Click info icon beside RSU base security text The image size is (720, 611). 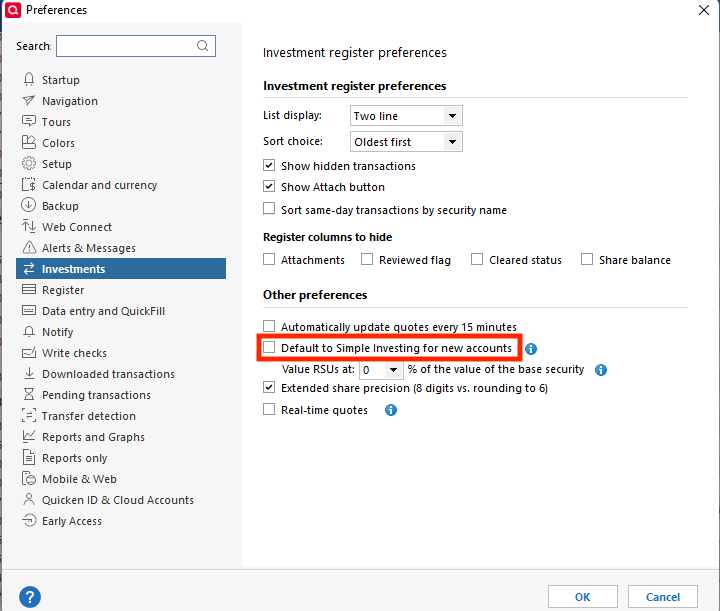click(x=601, y=370)
